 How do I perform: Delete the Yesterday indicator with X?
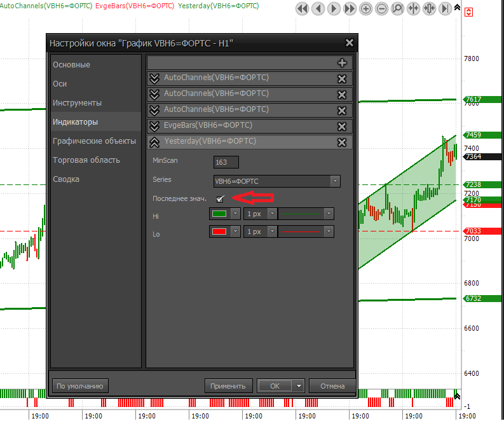pyautogui.click(x=342, y=142)
